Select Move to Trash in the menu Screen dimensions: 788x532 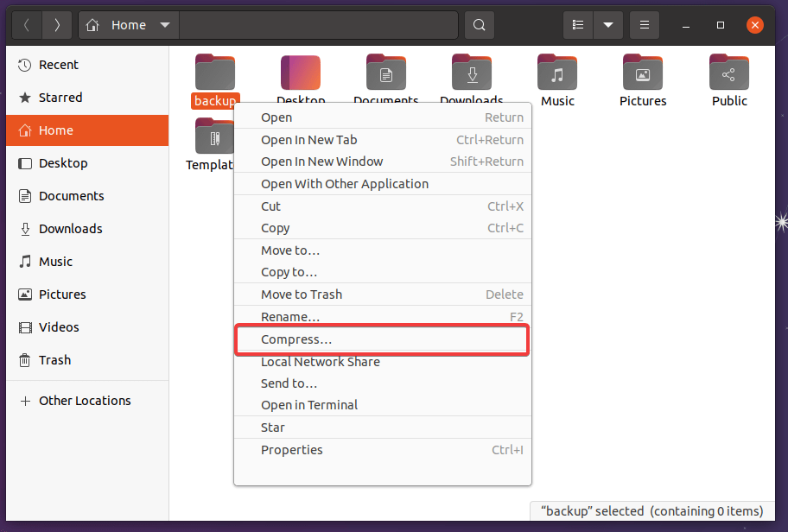(x=302, y=294)
